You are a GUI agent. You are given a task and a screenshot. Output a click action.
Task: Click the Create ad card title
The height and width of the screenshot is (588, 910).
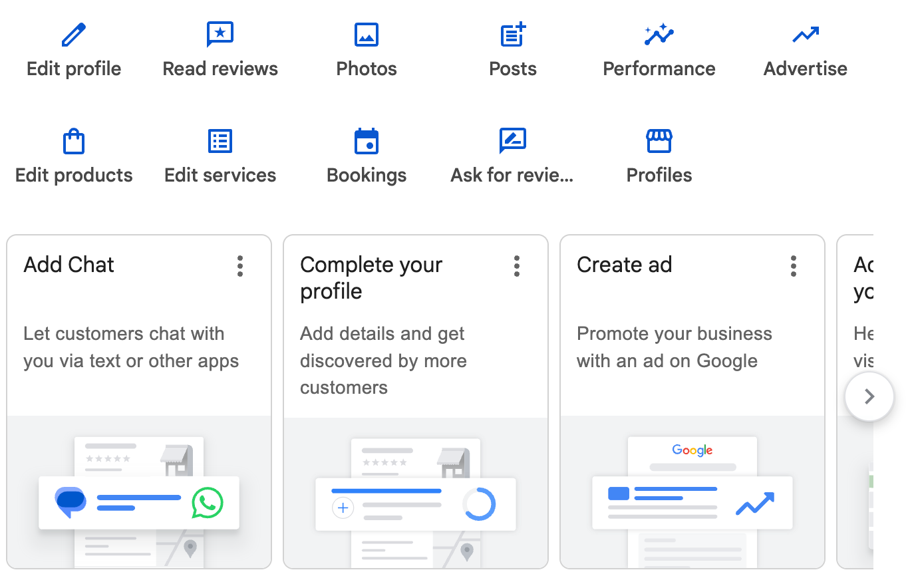tap(625, 265)
